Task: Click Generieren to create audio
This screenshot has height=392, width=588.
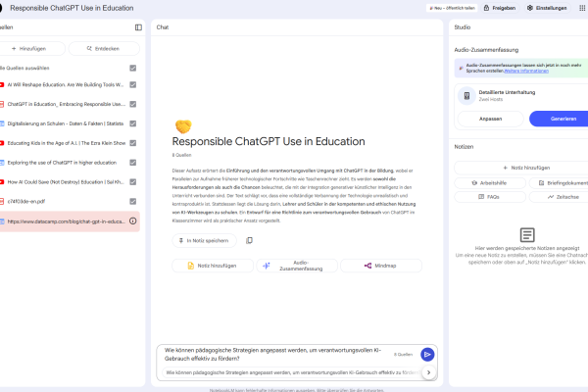Action: (559, 119)
